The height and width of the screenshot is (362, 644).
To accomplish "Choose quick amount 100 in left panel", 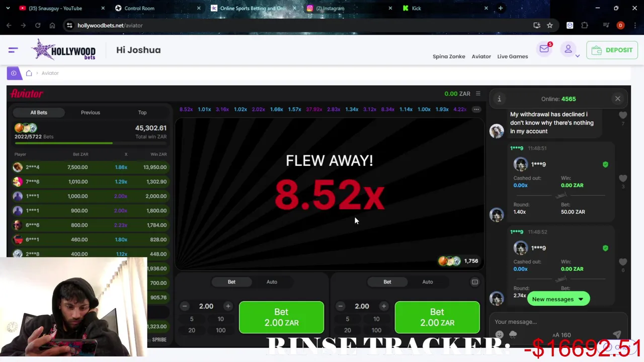I will [220, 330].
